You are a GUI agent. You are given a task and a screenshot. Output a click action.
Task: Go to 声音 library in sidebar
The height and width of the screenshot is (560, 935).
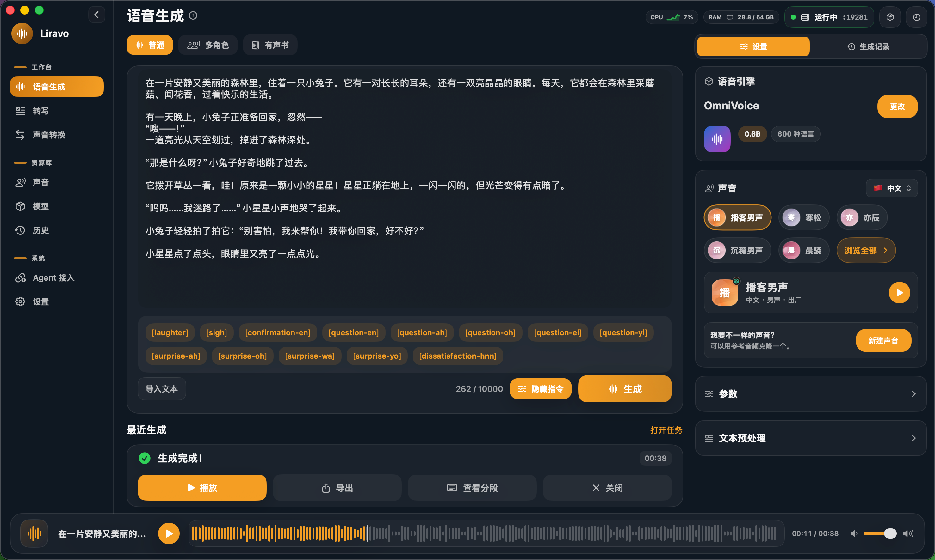[x=57, y=182]
